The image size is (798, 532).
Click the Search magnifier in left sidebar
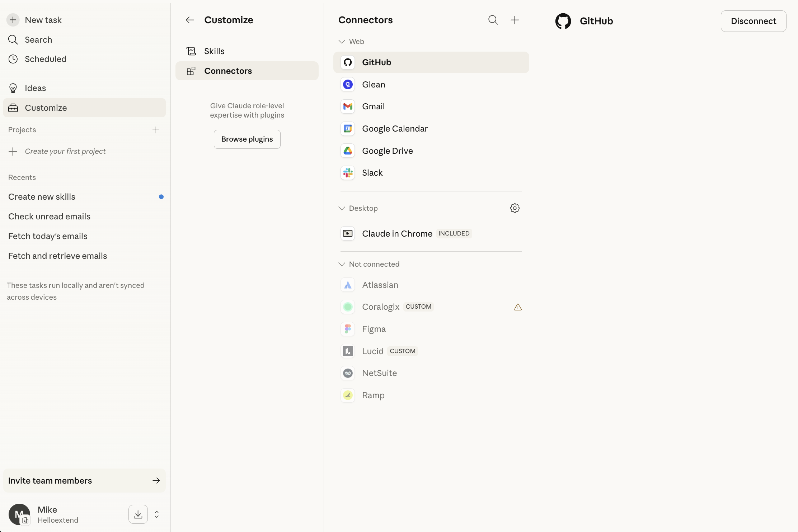(x=13, y=40)
